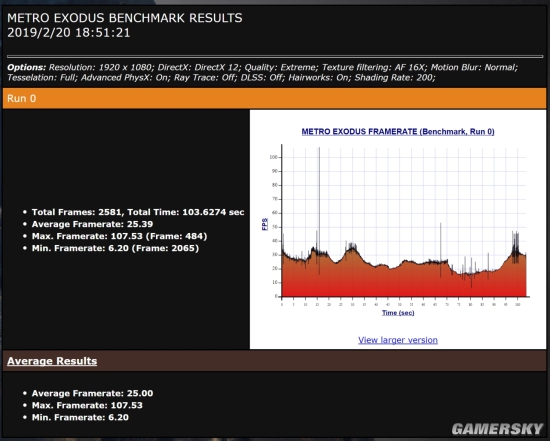Click the 2019/2/20 18:51:21 timestamp
The image size is (550, 441).
pyautogui.click(x=69, y=33)
